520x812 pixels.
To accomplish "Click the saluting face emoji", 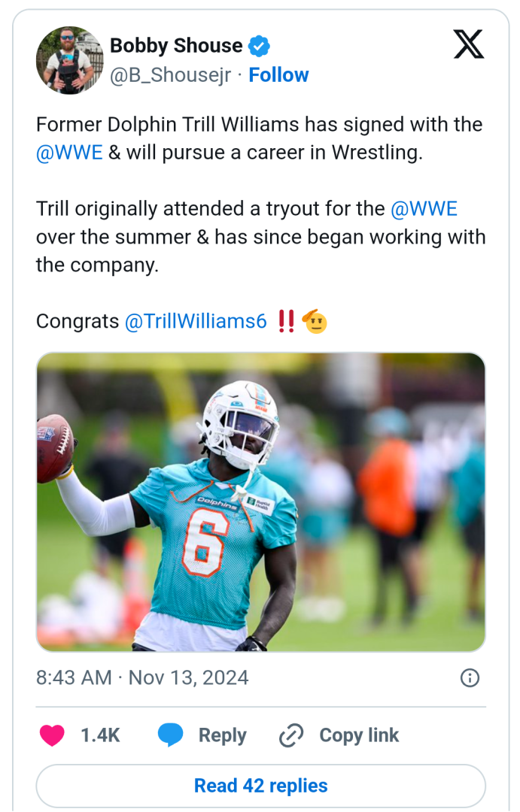I will click(x=314, y=322).
